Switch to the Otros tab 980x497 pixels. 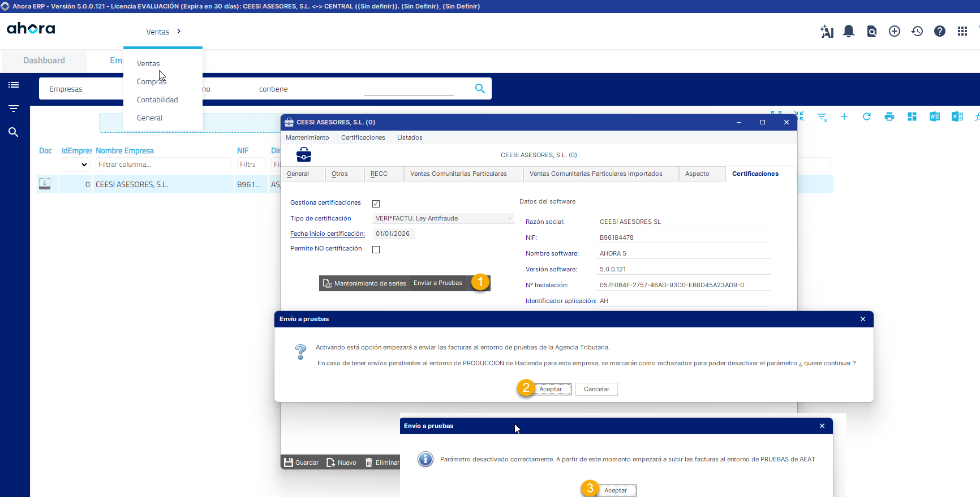(345, 174)
